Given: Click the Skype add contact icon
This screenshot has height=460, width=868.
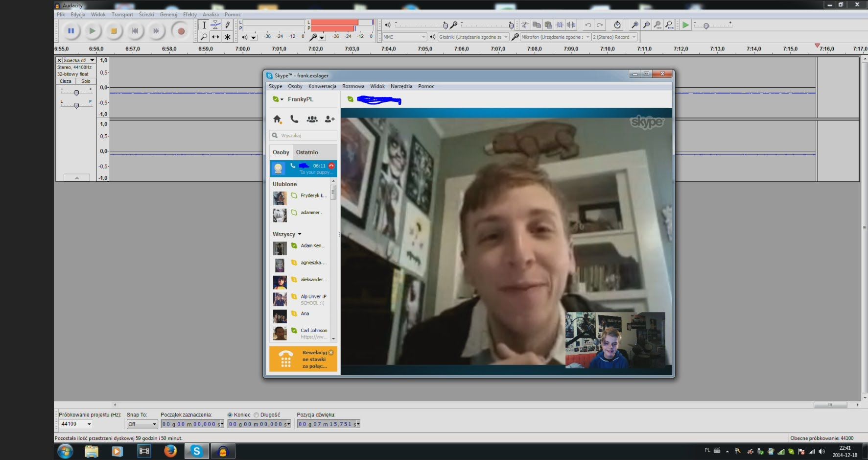Looking at the screenshot, I should click(329, 119).
